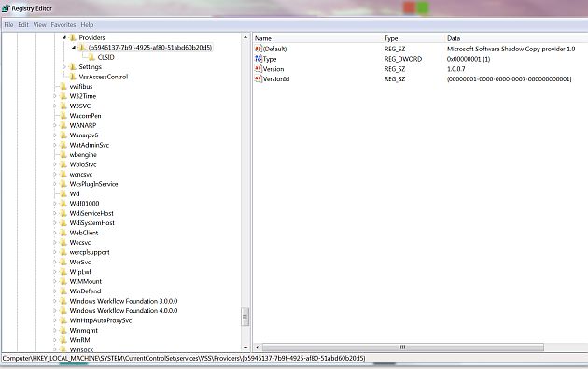Click the Version string value icon
Viewport: 588px width, 369px height.
pyautogui.click(x=258, y=69)
